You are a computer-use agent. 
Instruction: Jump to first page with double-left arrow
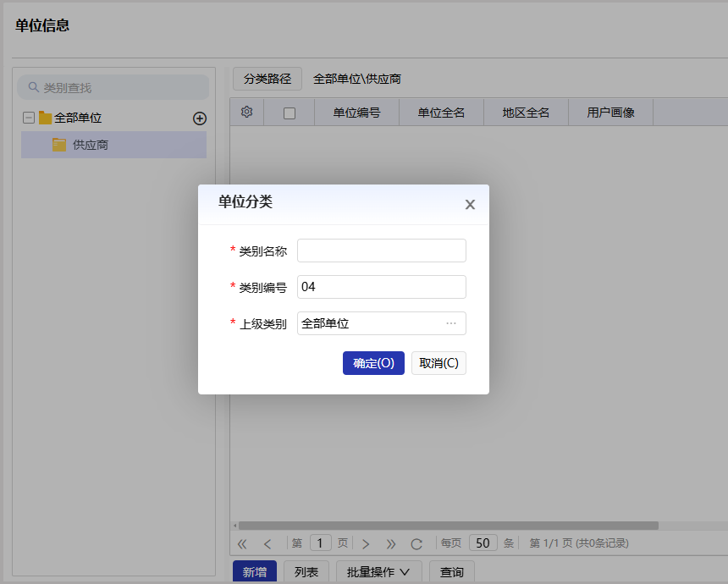coord(241,543)
